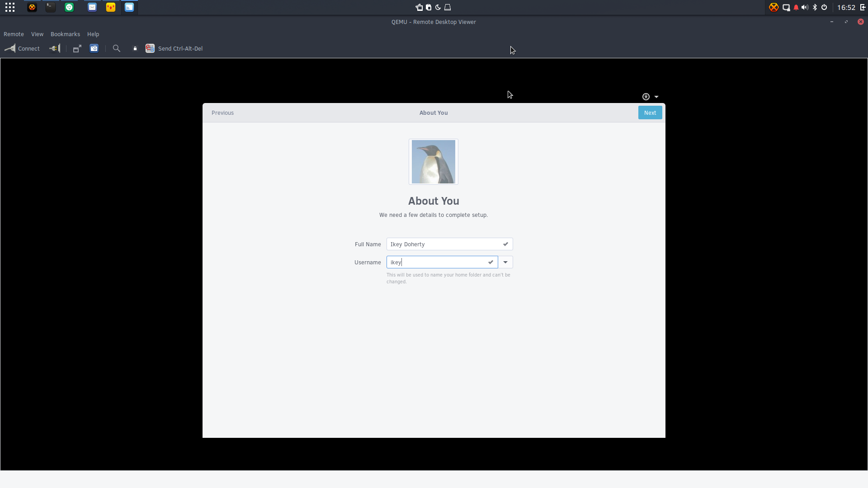Open the orange X app in the panel
Image resolution: width=868 pixels, height=488 pixels.
[x=32, y=7]
